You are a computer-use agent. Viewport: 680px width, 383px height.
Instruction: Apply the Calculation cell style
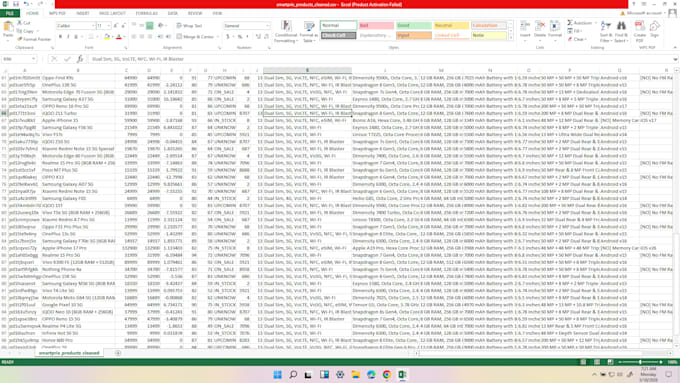tap(488, 26)
